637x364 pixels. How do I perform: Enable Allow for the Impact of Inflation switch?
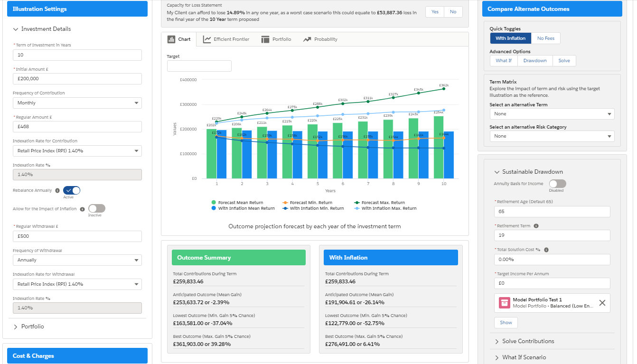click(x=97, y=208)
